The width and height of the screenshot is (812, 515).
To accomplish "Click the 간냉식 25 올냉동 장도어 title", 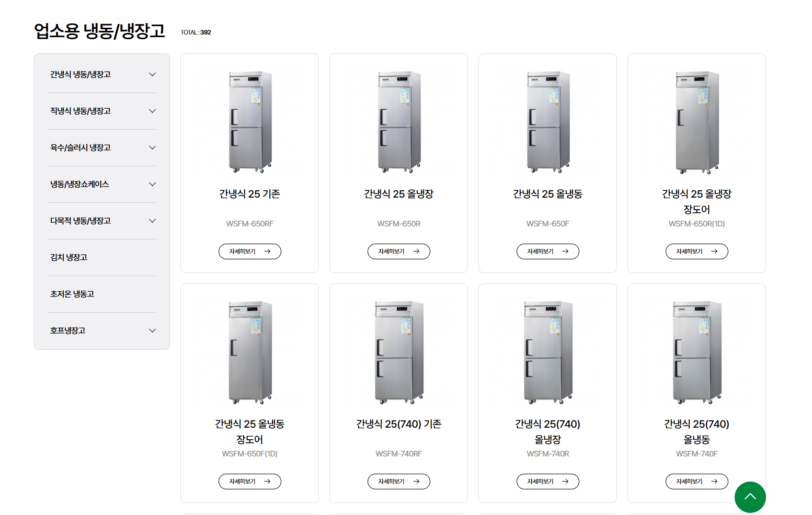I will (249, 432).
